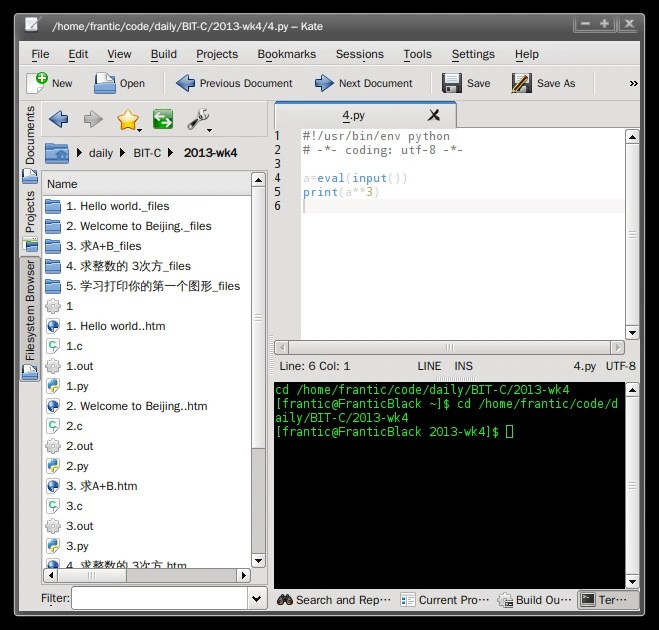
Task: Toggle INS insert mode in status bar
Action: (x=463, y=366)
